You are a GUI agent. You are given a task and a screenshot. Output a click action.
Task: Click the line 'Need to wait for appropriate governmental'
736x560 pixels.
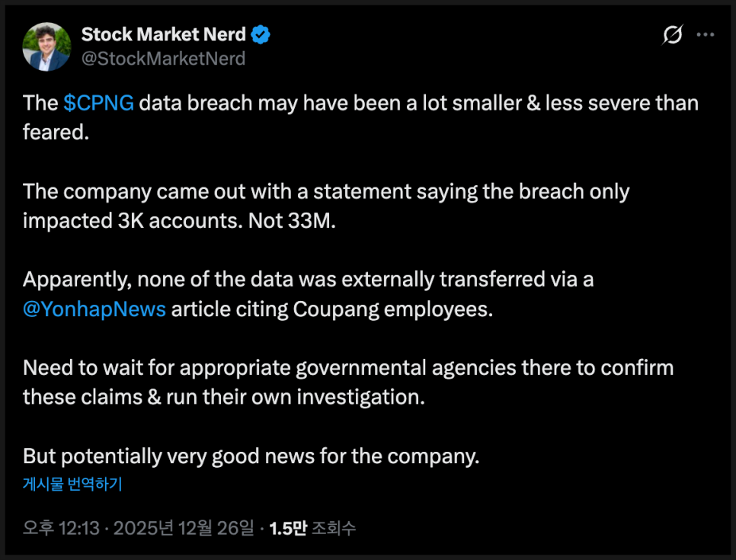(x=348, y=368)
